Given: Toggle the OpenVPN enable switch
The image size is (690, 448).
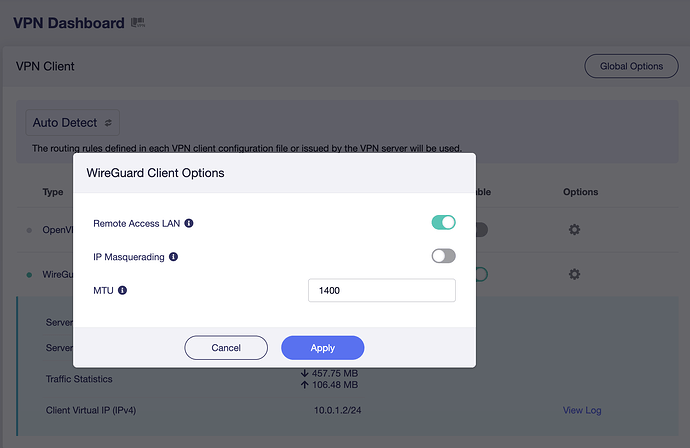Looking at the screenshot, I should 481,229.
